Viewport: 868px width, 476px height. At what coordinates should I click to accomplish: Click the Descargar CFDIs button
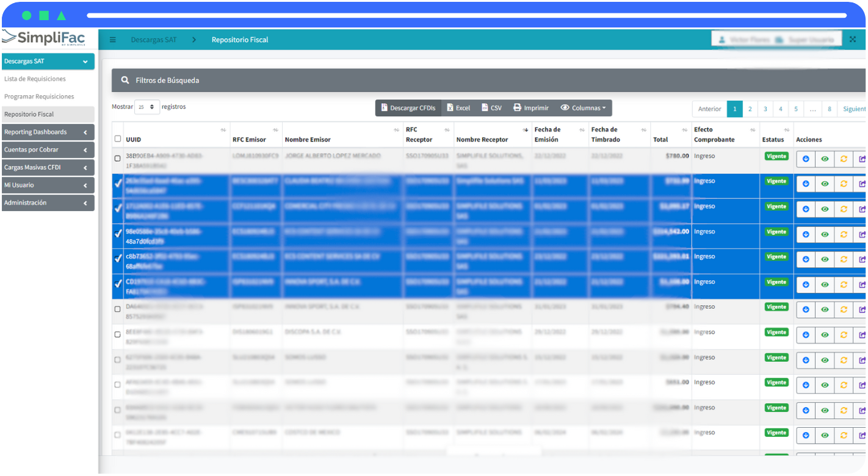tap(408, 108)
